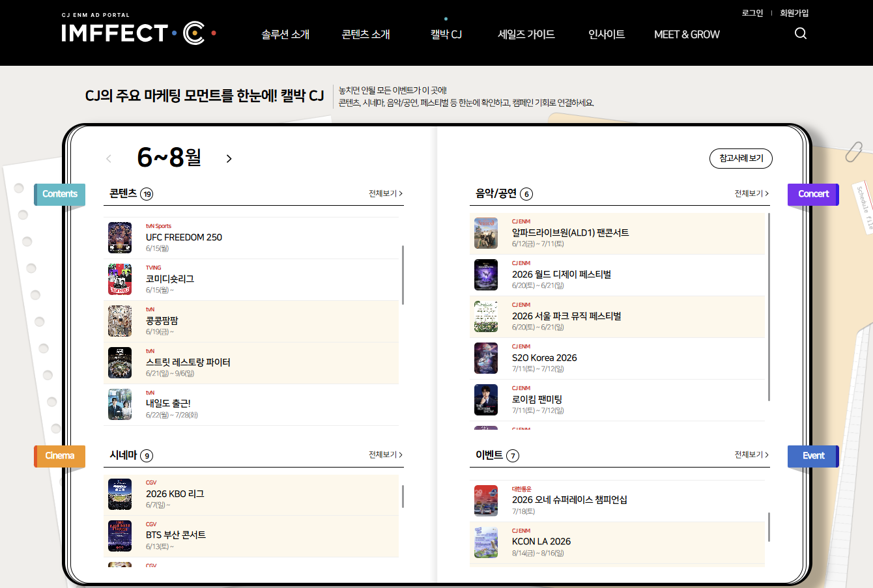Jump to the Concert tab
The height and width of the screenshot is (588, 873).
[813, 194]
